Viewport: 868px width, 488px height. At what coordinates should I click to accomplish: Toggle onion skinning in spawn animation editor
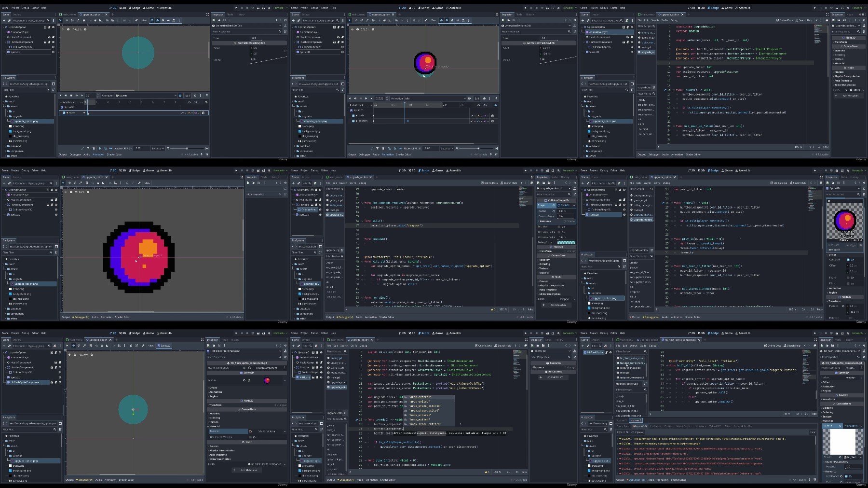coord(195,96)
